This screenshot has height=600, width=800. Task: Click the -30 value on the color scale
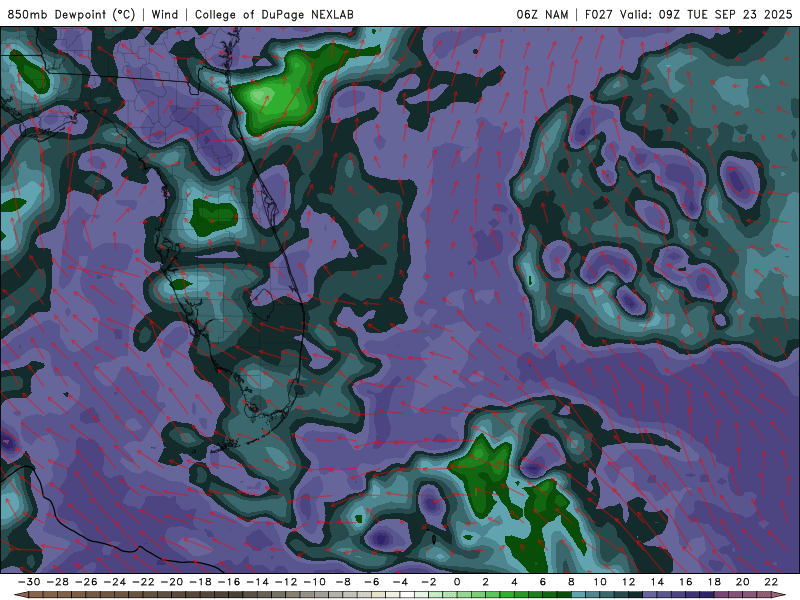tap(29, 582)
